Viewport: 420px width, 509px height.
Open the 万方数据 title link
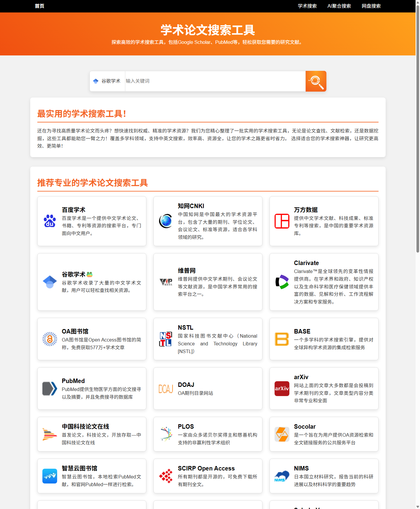coord(306,210)
